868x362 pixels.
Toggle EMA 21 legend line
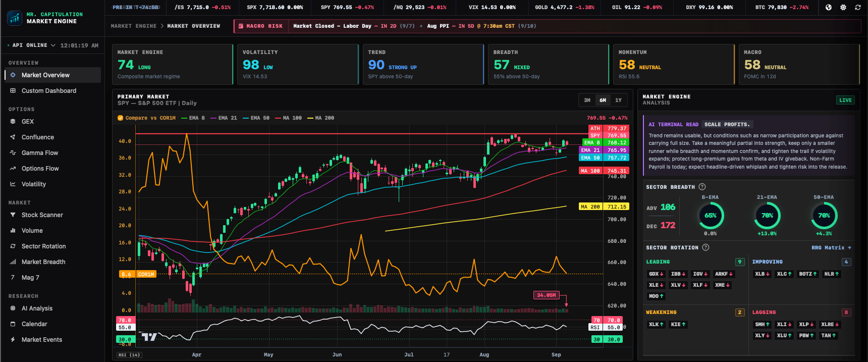[x=224, y=118]
